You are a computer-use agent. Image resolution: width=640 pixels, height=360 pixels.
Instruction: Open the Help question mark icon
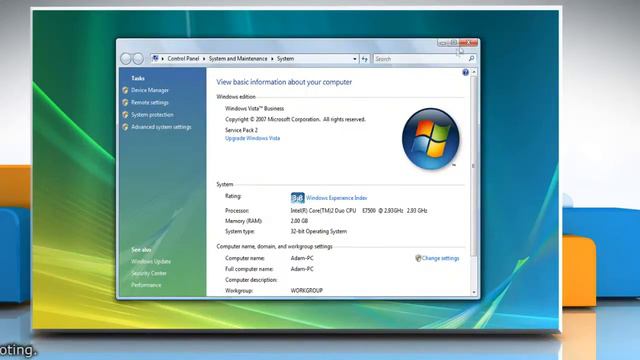coord(465,72)
